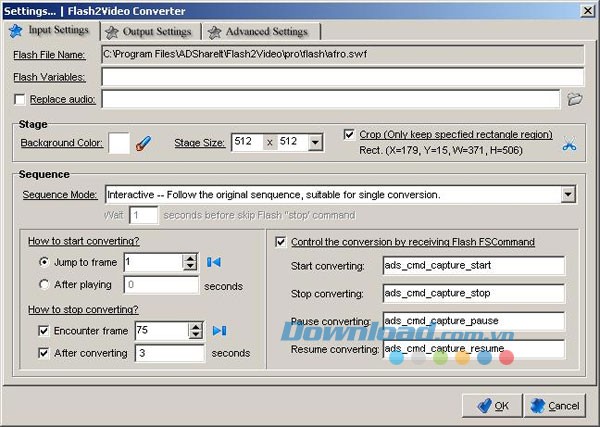The width and height of the screenshot is (600, 427).
Task: Uncheck the Crop rectangle region checkbox
Action: point(349,135)
